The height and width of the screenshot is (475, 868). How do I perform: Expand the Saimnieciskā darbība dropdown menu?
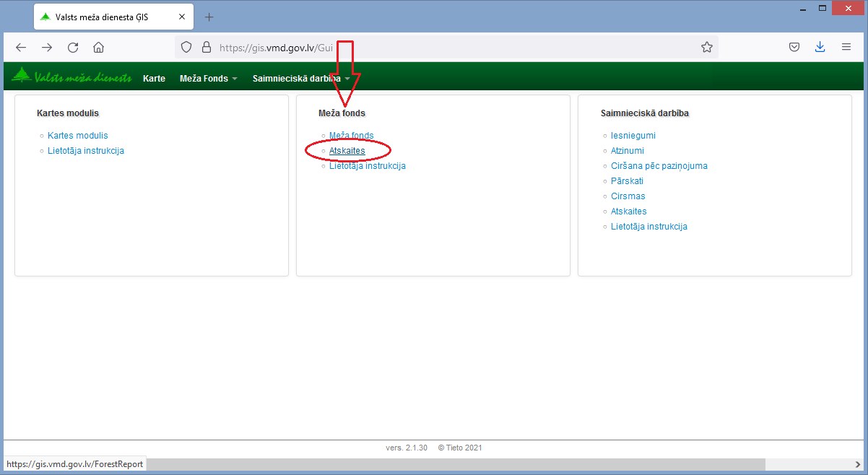click(300, 78)
